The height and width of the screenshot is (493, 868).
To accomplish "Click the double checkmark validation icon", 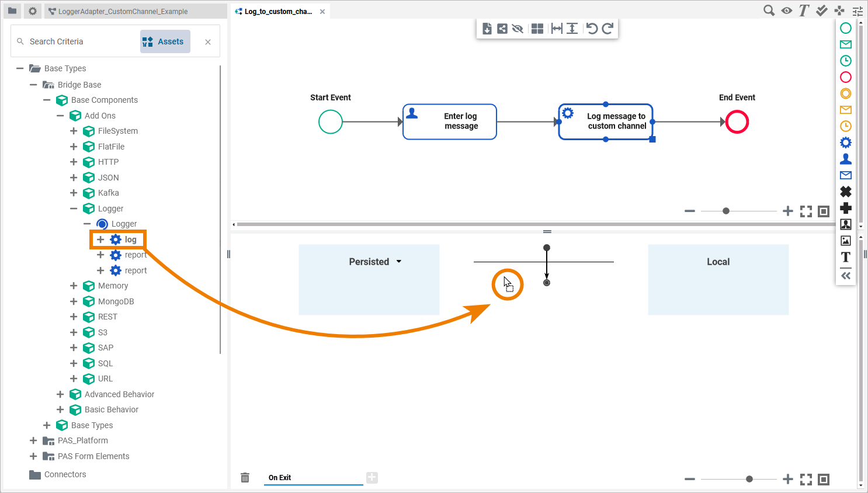I will (x=822, y=11).
